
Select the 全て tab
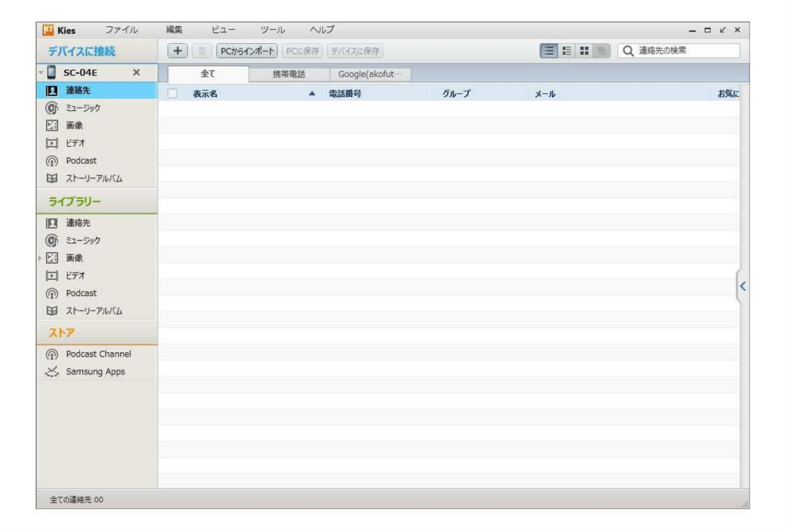pos(208,74)
